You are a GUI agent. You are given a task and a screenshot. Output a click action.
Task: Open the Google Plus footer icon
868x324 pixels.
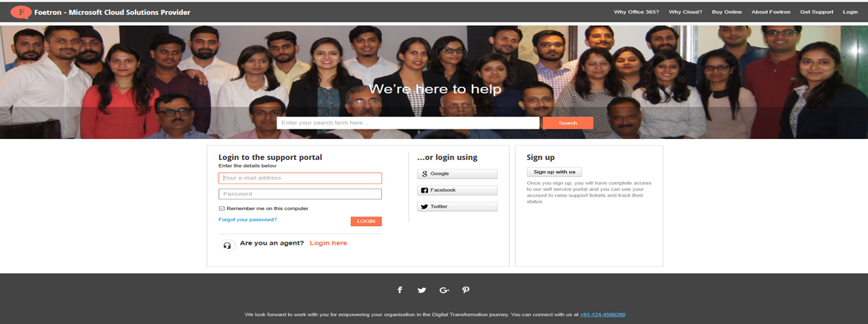pos(444,290)
